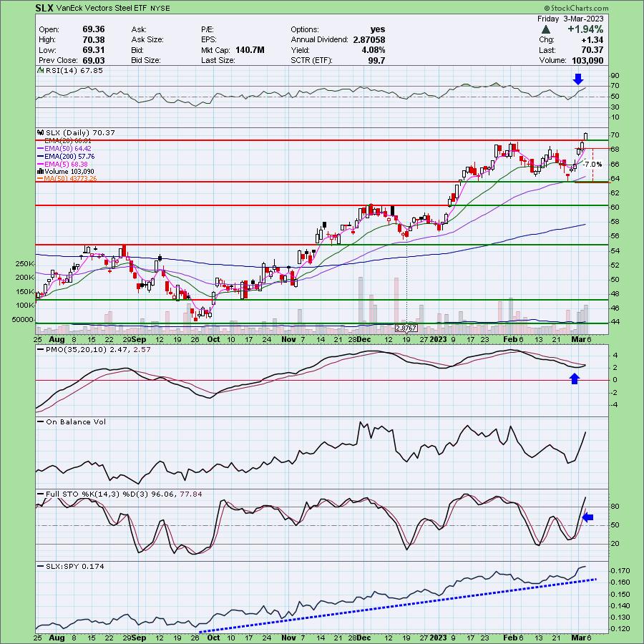Click the 90 level on RSI axis
The width and height of the screenshot is (644, 644).
615,76
